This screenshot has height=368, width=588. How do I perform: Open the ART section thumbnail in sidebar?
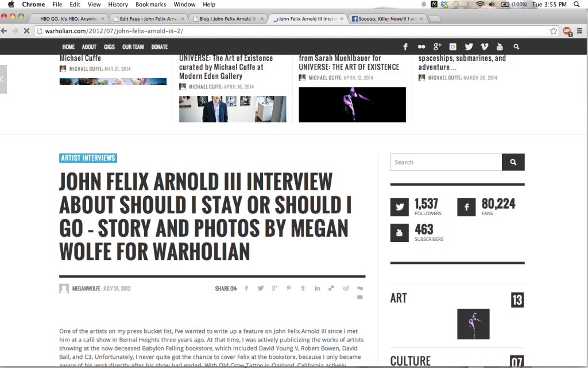pyautogui.click(x=473, y=324)
